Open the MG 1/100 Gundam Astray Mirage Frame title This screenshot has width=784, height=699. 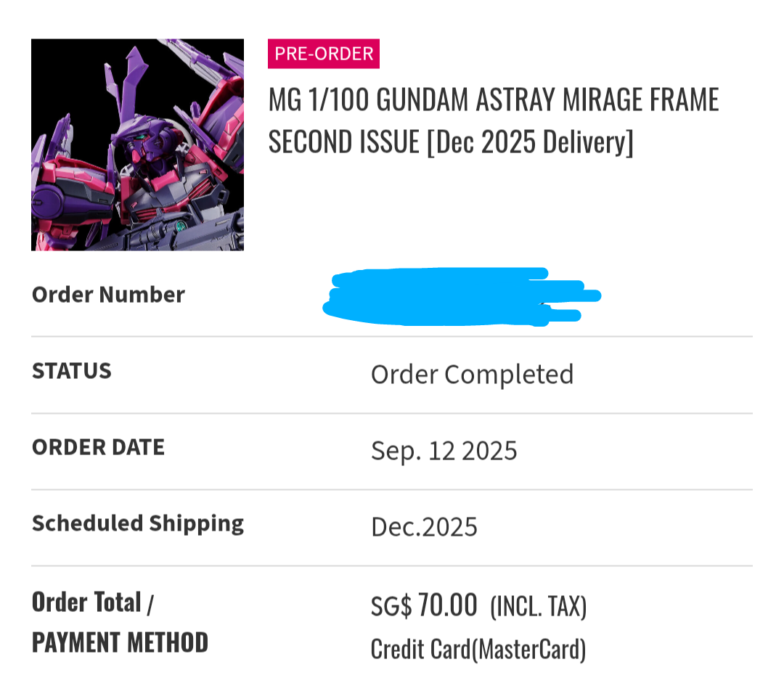tap(494, 99)
